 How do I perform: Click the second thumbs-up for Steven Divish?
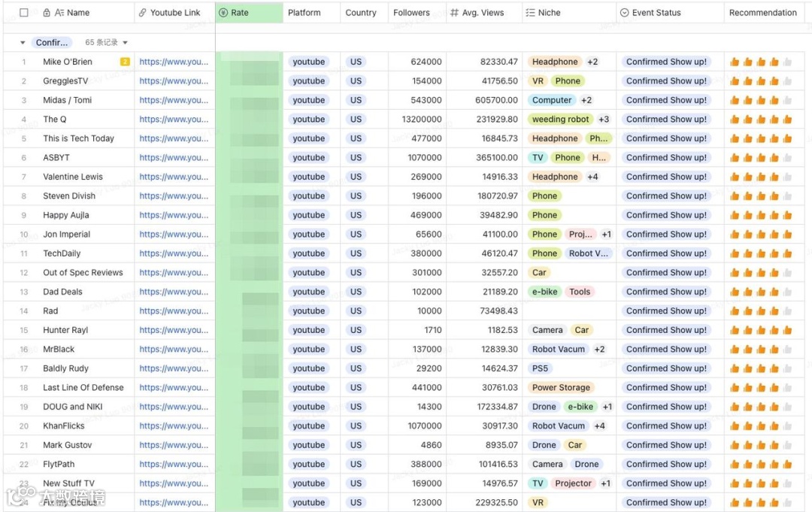748,195
